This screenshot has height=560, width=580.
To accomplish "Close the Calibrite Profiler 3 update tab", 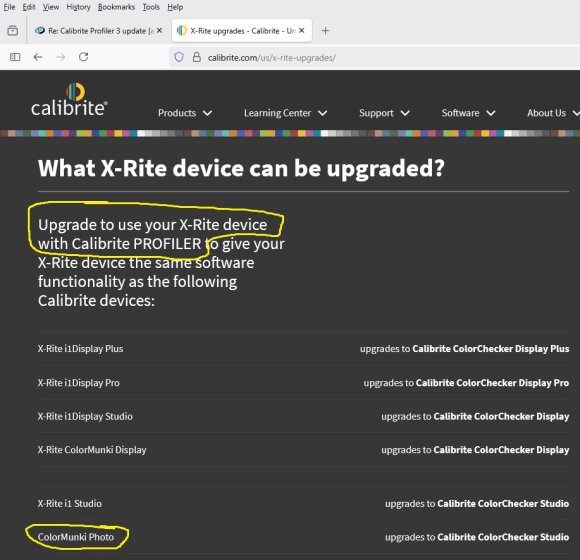I will click(x=159, y=30).
